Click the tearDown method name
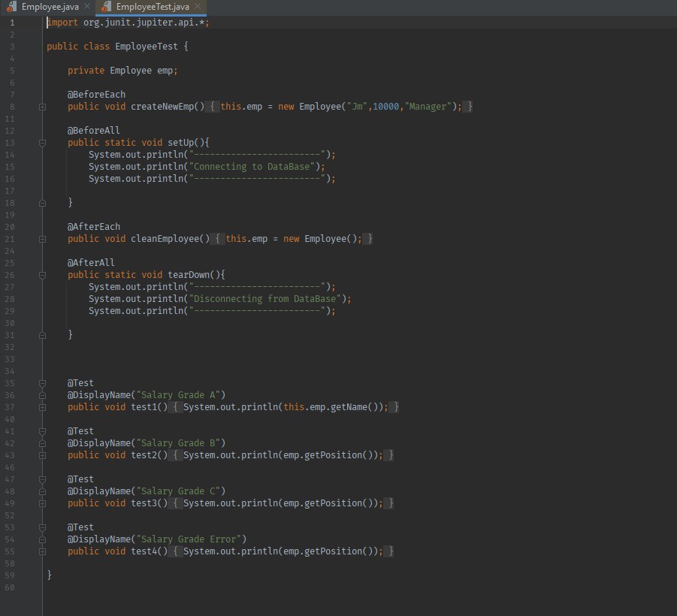677x616 pixels. coord(189,274)
